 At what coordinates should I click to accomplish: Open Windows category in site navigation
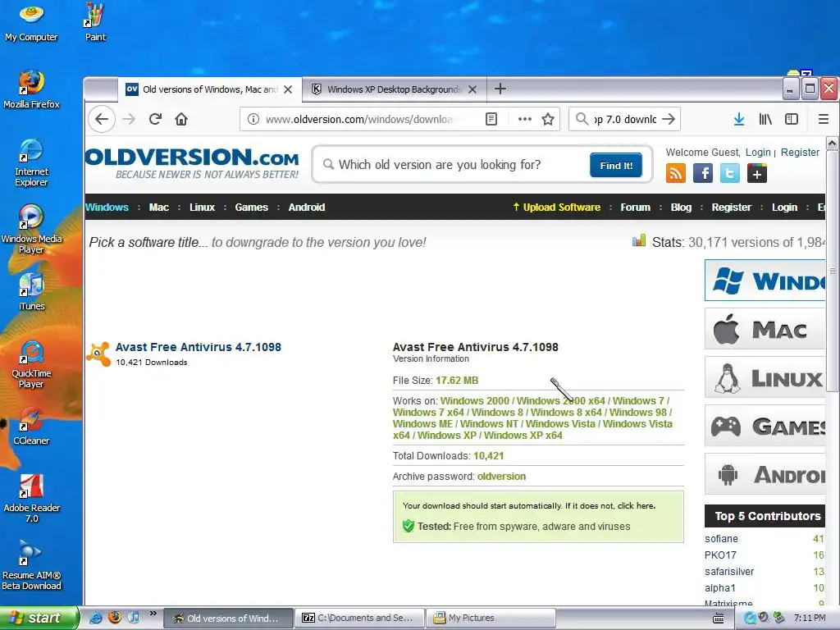(107, 208)
